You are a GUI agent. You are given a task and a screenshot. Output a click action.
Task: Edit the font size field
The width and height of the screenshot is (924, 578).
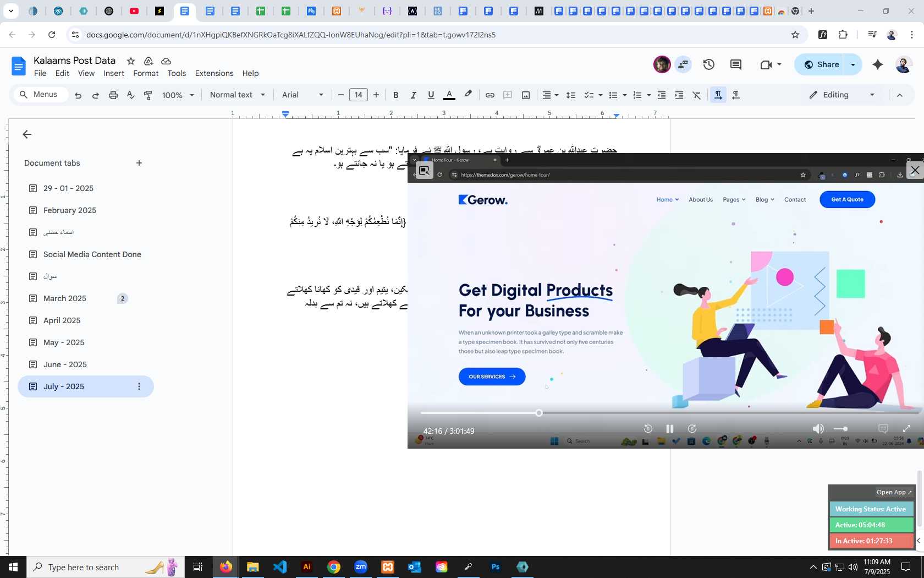[x=359, y=95]
